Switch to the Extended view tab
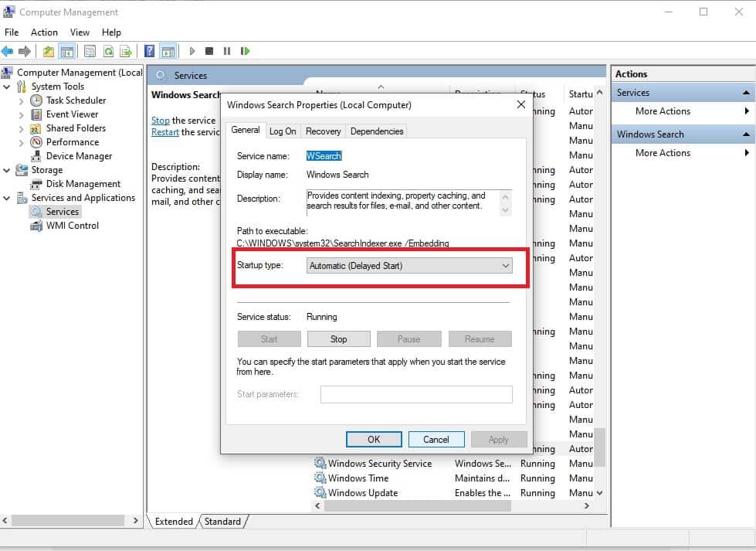Viewport: 756px width, 551px height. point(174,522)
